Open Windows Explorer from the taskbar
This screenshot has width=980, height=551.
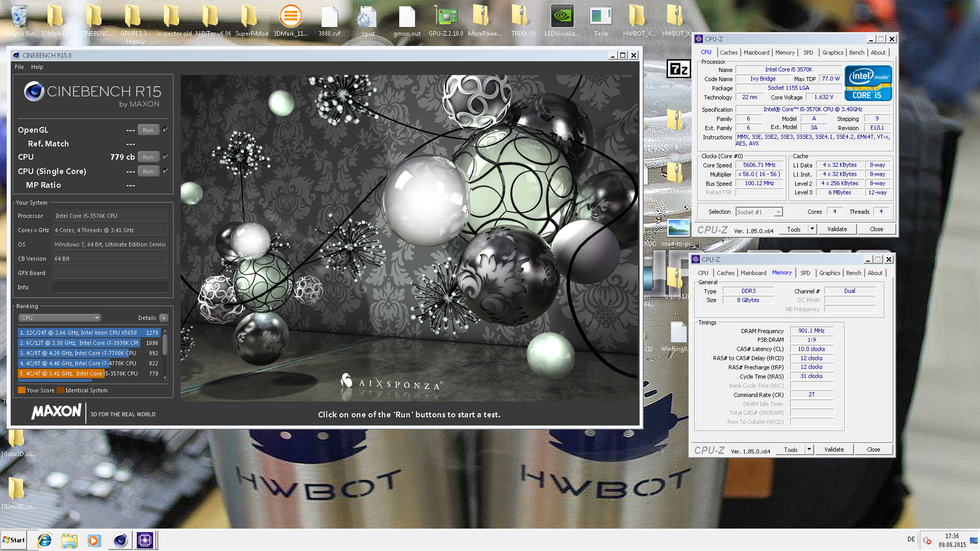pos(69,540)
